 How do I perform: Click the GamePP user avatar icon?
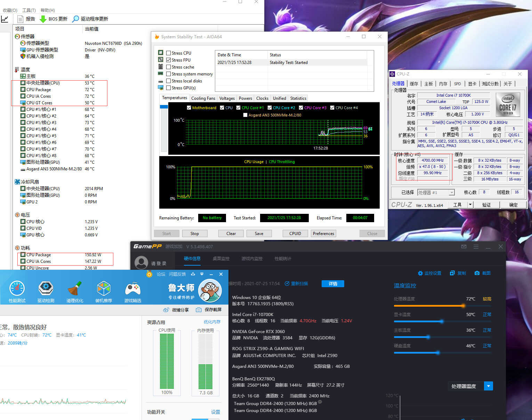pyautogui.click(x=141, y=263)
